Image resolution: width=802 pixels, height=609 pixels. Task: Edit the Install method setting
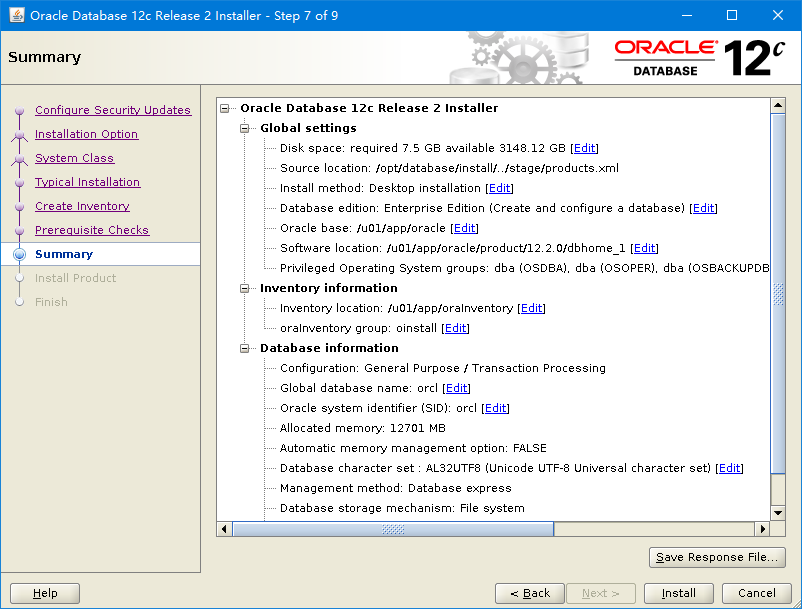(x=499, y=188)
